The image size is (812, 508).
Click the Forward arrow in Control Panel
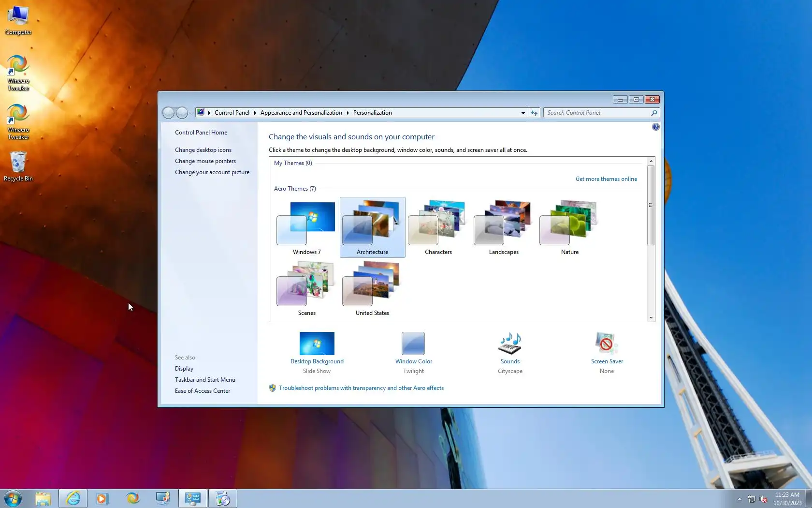click(x=182, y=113)
